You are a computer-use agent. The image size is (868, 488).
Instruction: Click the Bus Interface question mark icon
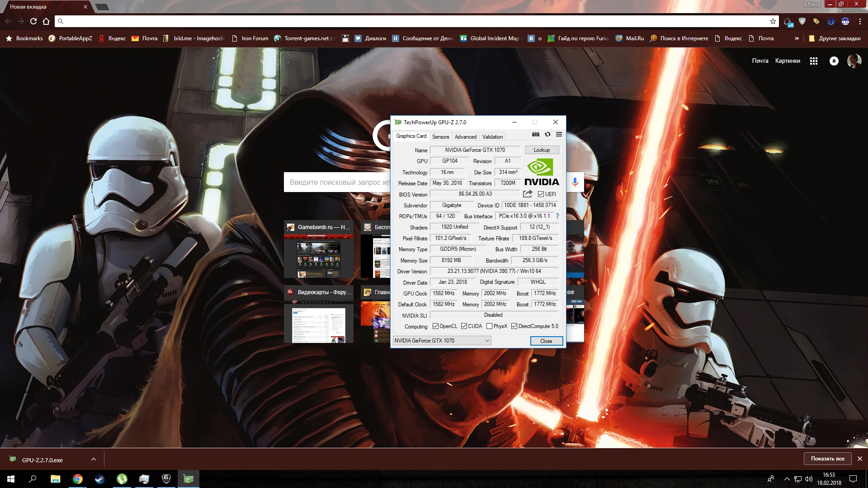point(557,216)
